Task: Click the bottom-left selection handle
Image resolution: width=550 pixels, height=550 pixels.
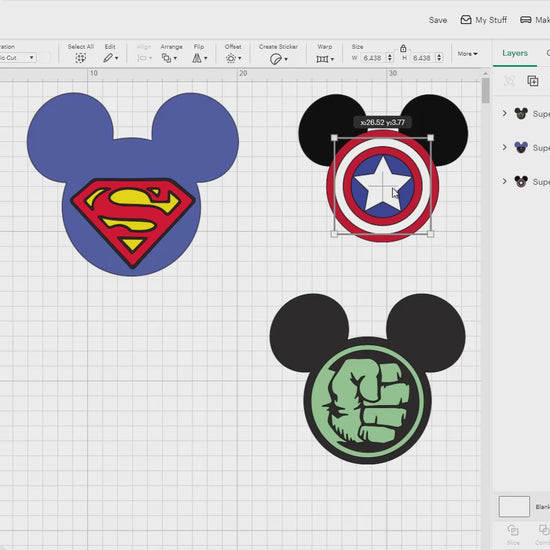Action: click(x=334, y=234)
